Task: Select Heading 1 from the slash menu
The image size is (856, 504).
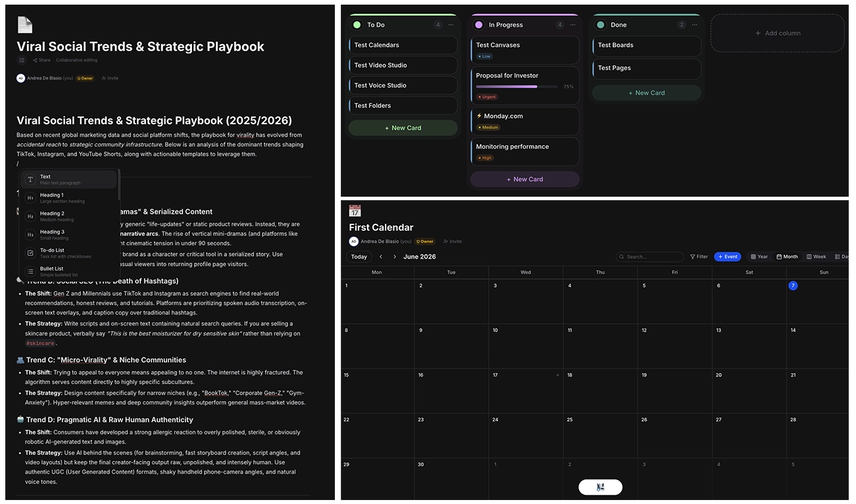Action: [68, 198]
